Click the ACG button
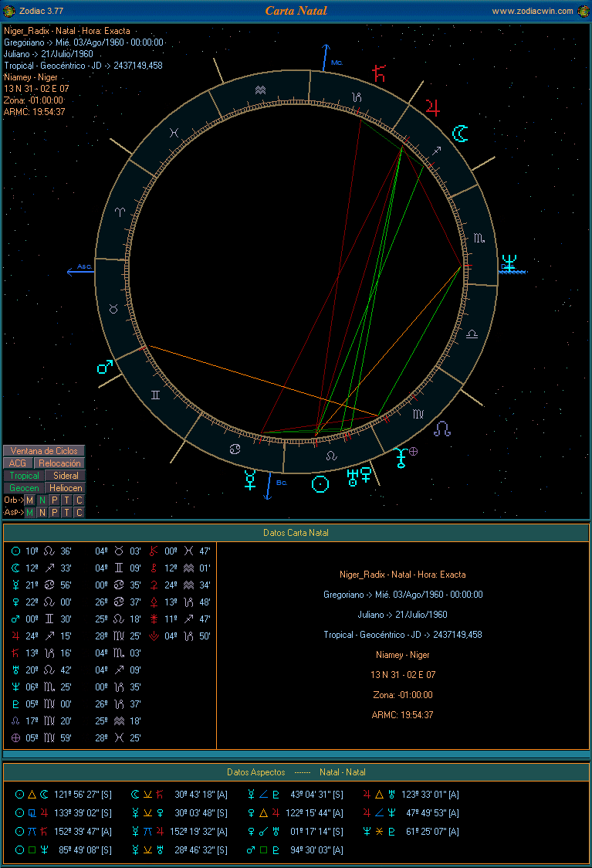 coord(18,463)
